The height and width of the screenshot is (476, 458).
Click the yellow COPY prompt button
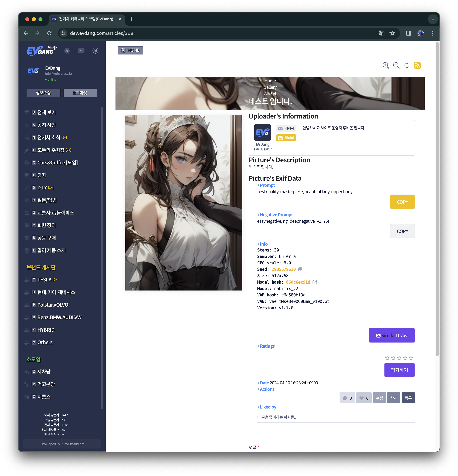[402, 202]
